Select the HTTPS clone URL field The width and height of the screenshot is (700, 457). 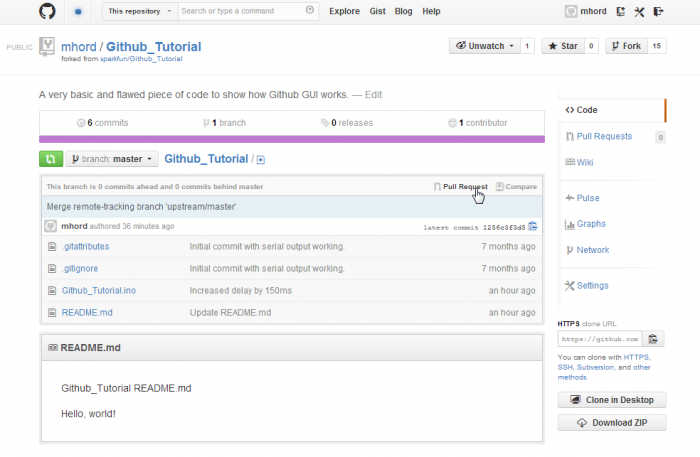pyautogui.click(x=600, y=339)
